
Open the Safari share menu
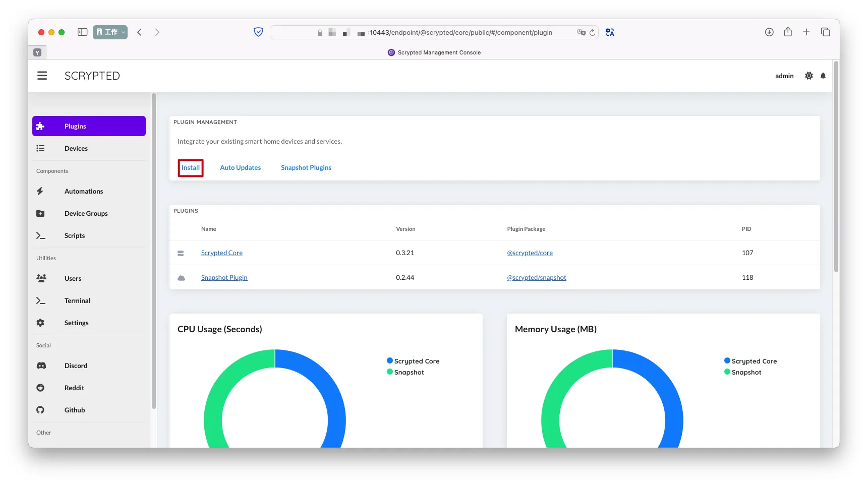787,32
